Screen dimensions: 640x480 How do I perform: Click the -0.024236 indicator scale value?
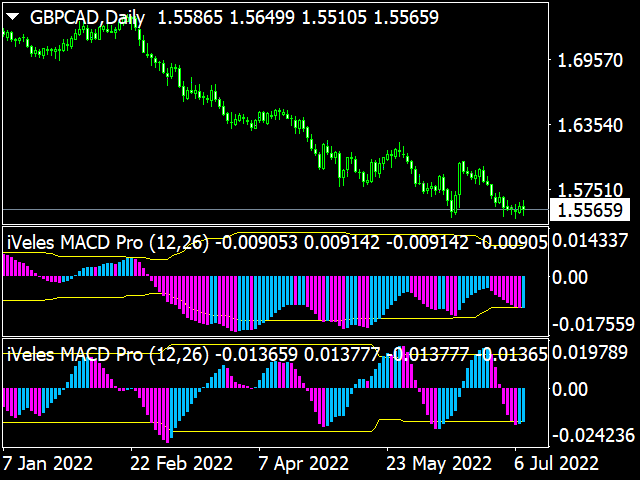tap(593, 436)
